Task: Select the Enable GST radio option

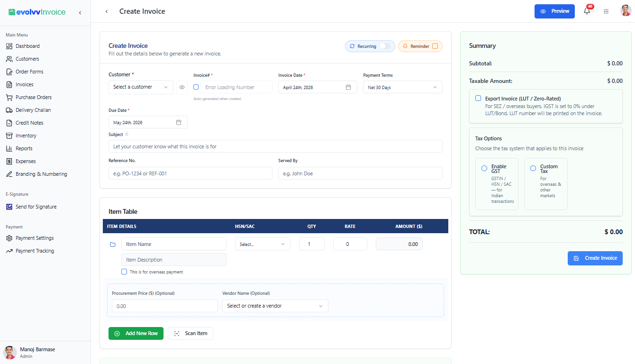Action: pyautogui.click(x=484, y=168)
